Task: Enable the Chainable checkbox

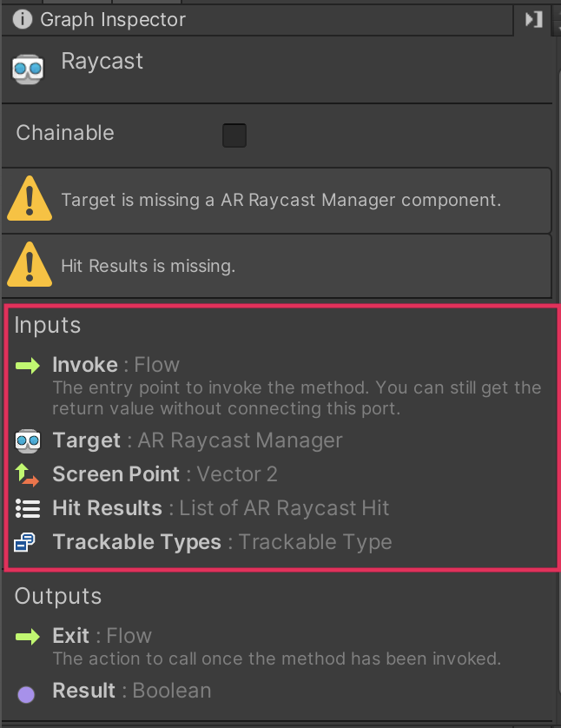Action: tap(234, 135)
